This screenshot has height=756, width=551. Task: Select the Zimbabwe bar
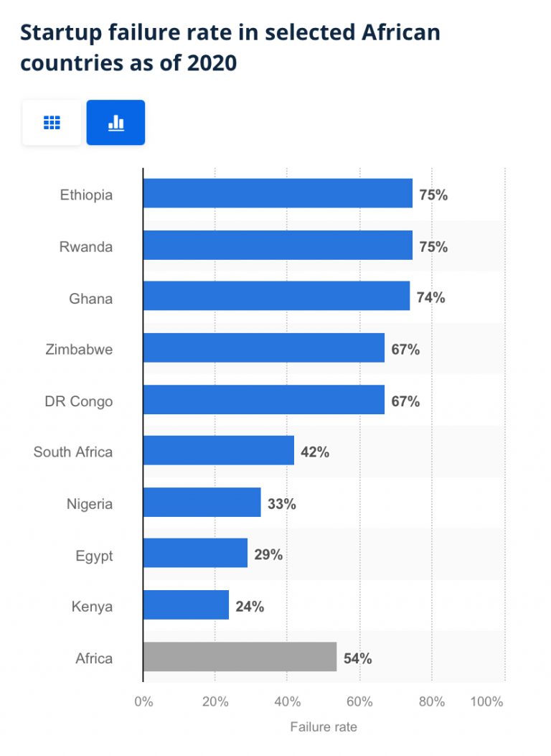(x=263, y=349)
